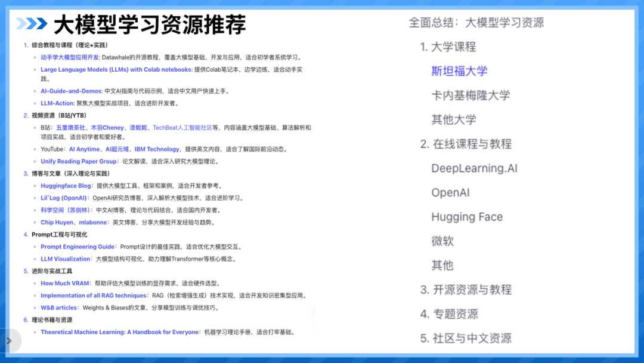Open Implementation of all RAG techniques link
Screen dimensions: 644x363
pos(93,295)
